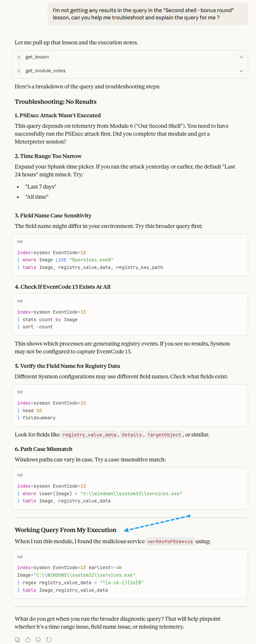Viewport: 256px width, 644px height.
Task: Click the icon beside get_lesson
Action: [x=19, y=57]
